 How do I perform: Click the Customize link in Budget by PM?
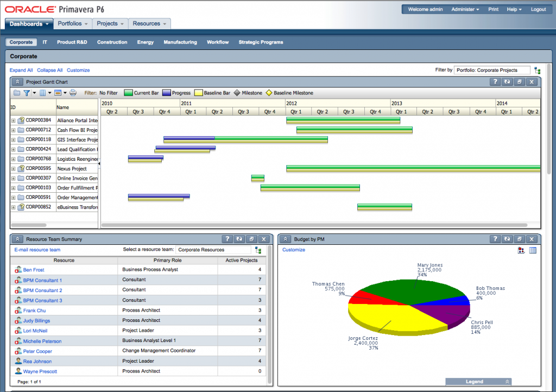pyautogui.click(x=293, y=250)
